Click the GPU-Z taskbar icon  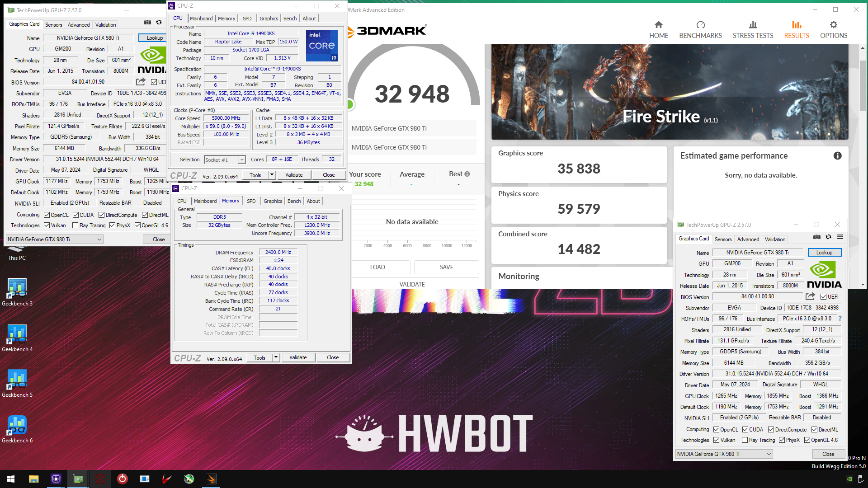[78, 479]
